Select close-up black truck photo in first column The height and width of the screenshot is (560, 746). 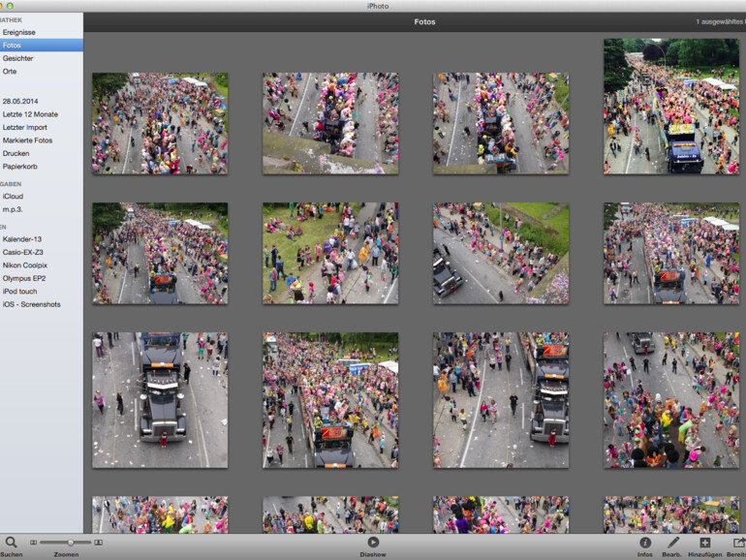[160, 400]
